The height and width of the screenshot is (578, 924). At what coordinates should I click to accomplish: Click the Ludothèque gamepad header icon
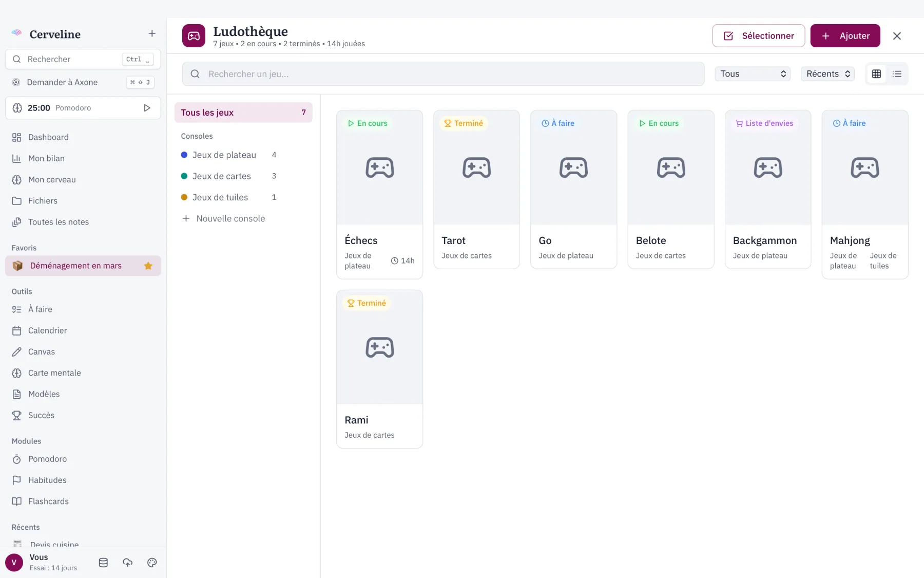click(x=194, y=36)
